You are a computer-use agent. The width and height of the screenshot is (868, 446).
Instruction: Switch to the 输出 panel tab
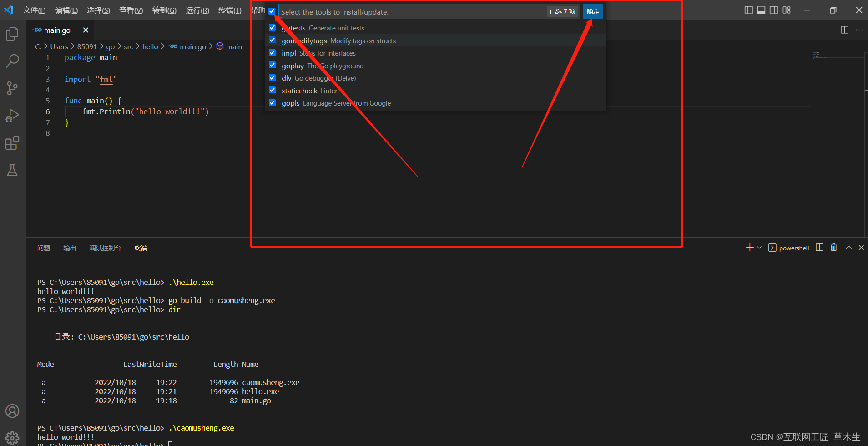(x=69, y=248)
